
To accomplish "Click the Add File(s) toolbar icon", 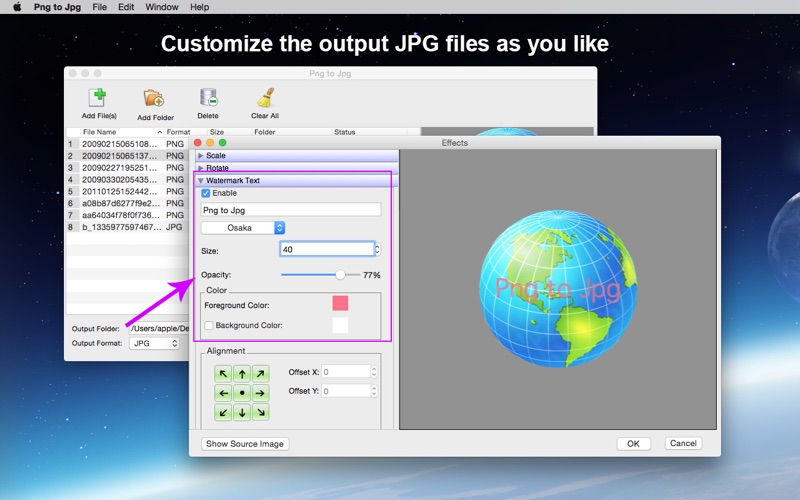I will (97, 97).
